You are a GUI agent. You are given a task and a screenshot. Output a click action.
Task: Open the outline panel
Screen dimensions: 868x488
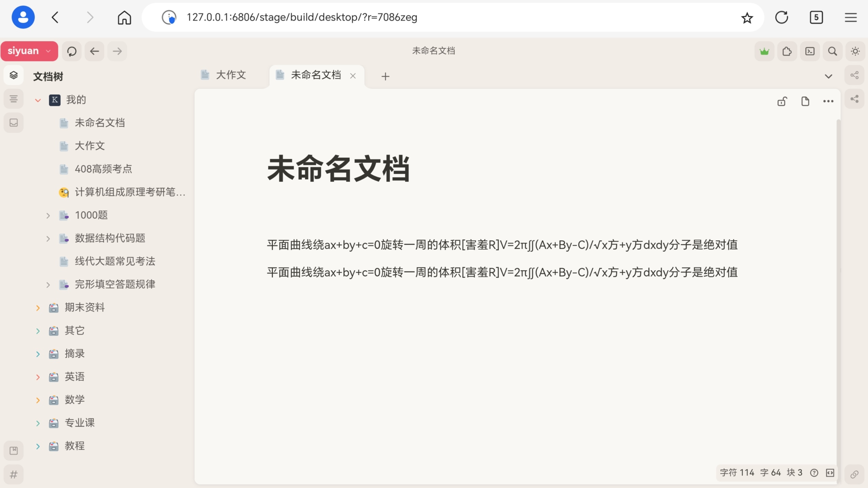coord(13,99)
